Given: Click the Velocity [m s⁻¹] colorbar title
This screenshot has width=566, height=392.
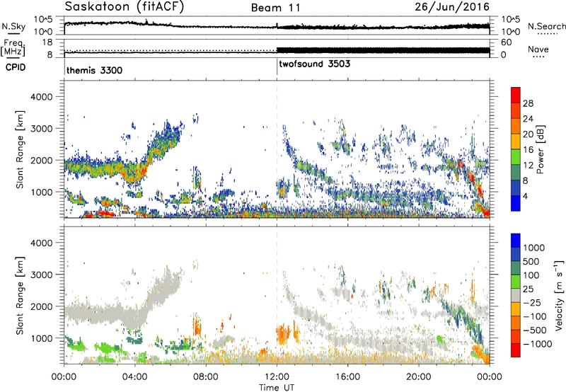Looking at the screenshot, I should (x=559, y=295).
